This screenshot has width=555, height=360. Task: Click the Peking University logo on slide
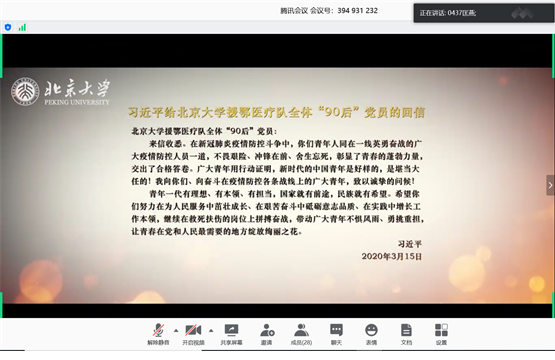coord(60,92)
